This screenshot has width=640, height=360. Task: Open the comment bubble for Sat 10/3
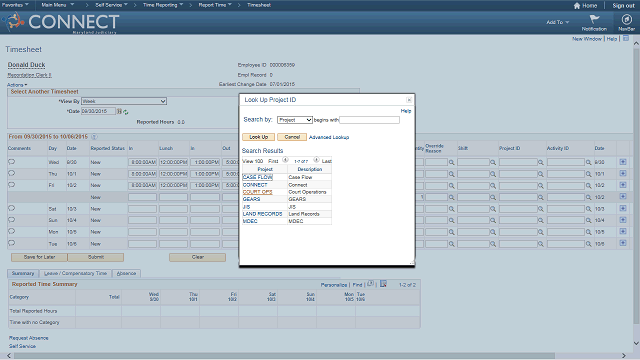click(x=11, y=208)
